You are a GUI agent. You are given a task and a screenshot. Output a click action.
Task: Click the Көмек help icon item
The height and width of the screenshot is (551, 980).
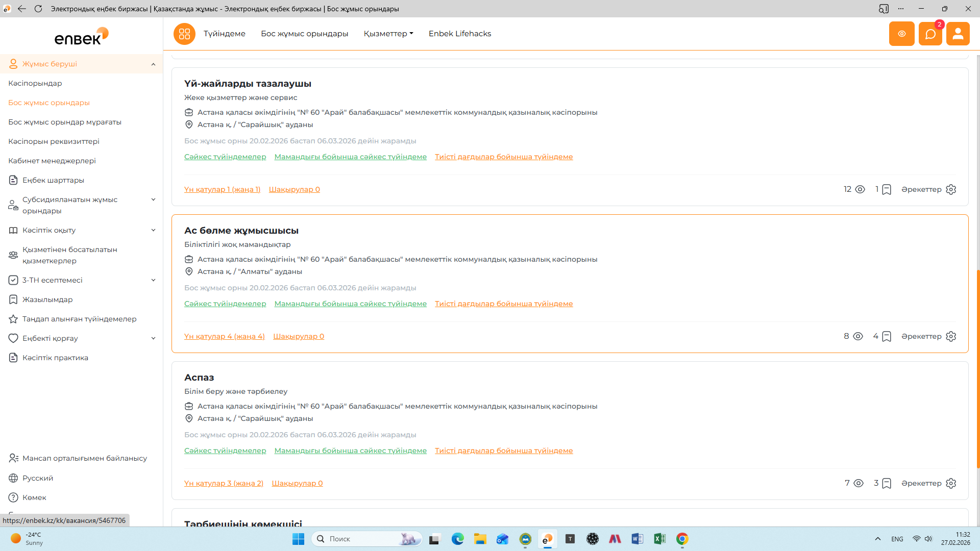pyautogui.click(x=34, y=497)
